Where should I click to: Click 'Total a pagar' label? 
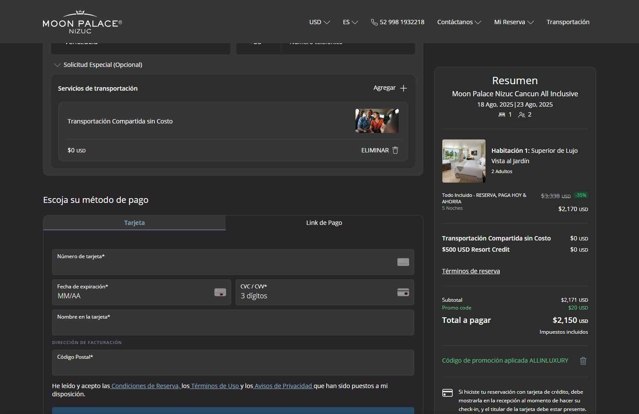(x=466, y=320)
